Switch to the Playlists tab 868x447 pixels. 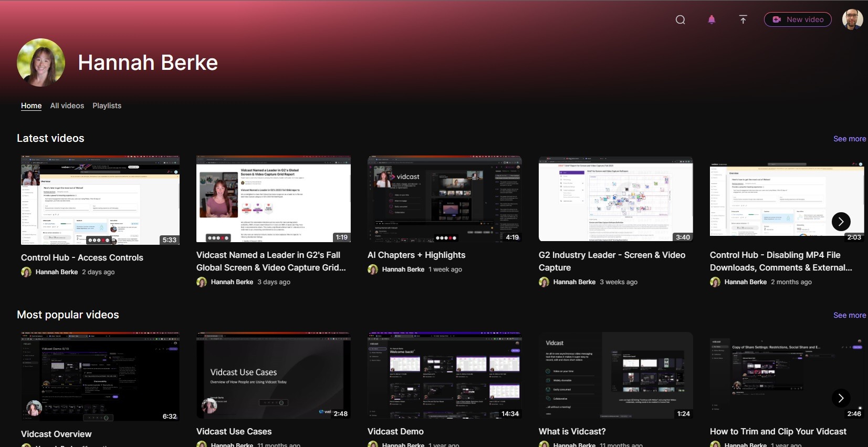(x=107, y=106)
